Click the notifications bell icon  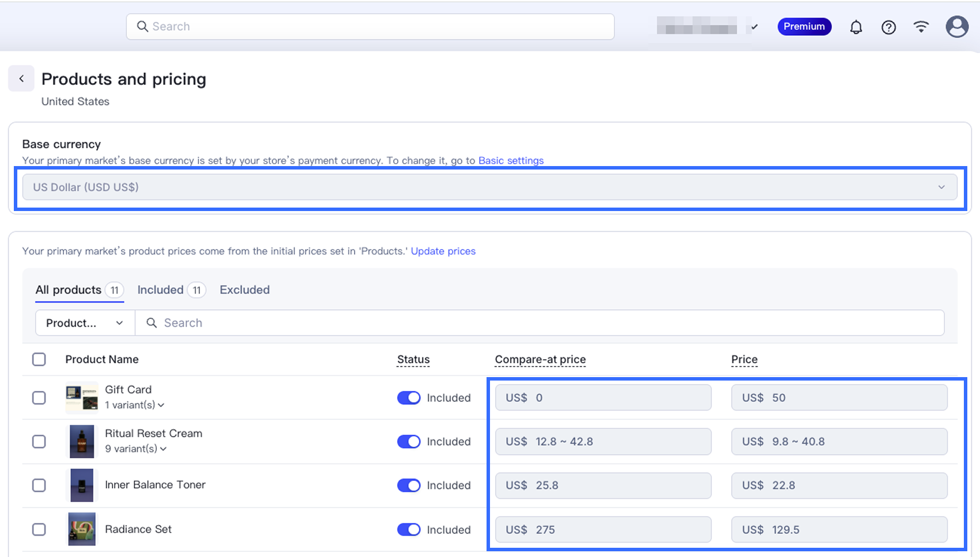tap(856, 27)
